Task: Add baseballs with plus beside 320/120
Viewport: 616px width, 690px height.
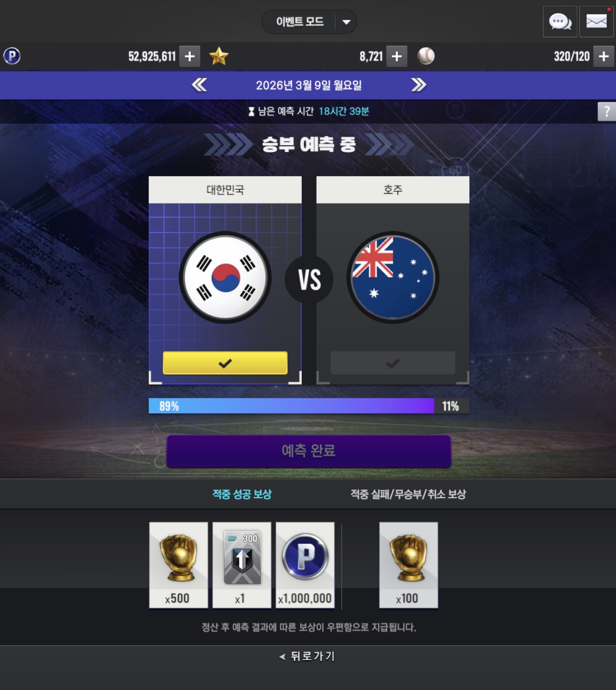Action: pyautogui.click(x=603, y=56)
